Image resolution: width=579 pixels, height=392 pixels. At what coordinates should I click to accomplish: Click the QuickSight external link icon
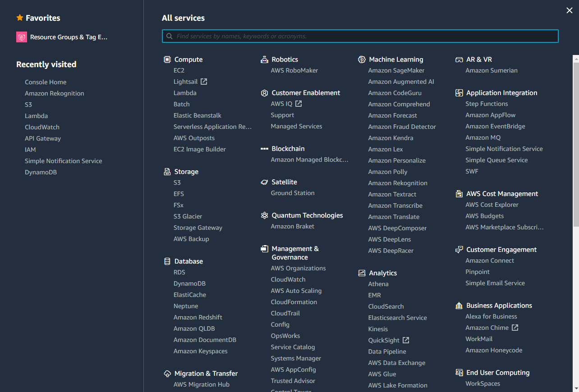[x=406, y=340]
